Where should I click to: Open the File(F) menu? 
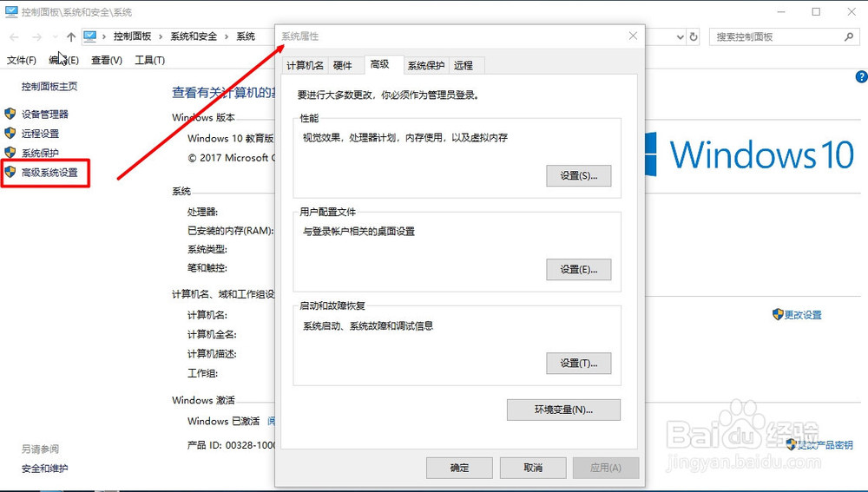21,60
